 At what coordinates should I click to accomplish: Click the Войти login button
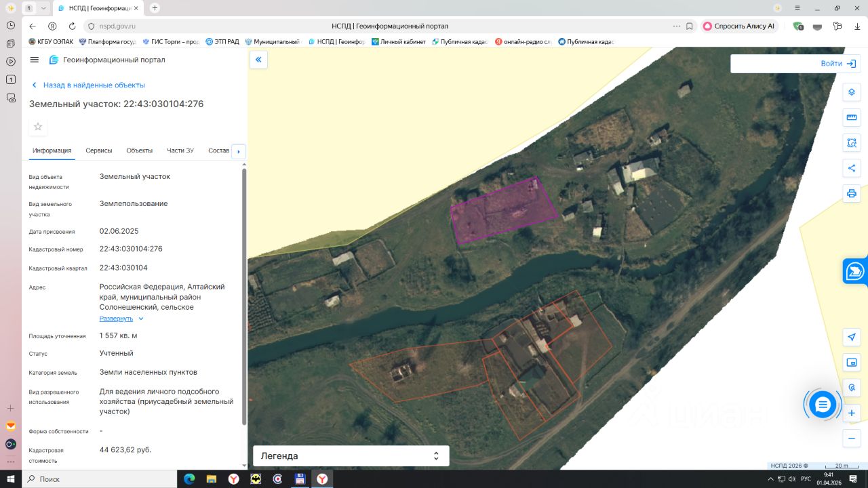(x=838, y=64)
